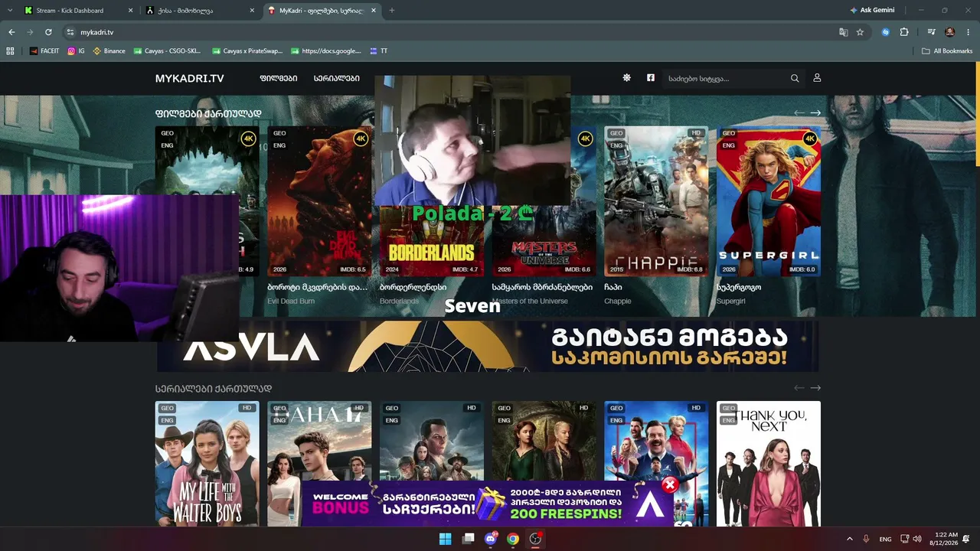Open Discord from the taskbar
The height and width of the screenshot is (551, 980).
click(x=491, y=539)
